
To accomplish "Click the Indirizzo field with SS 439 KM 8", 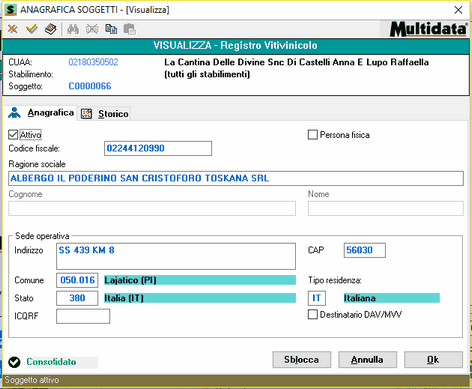I will coord(176,256).
